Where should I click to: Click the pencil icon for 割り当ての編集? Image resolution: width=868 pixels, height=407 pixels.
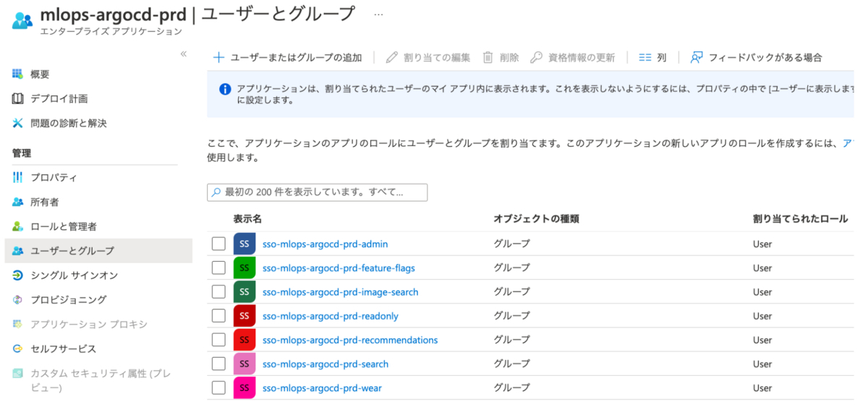click(x=392, y=57)
